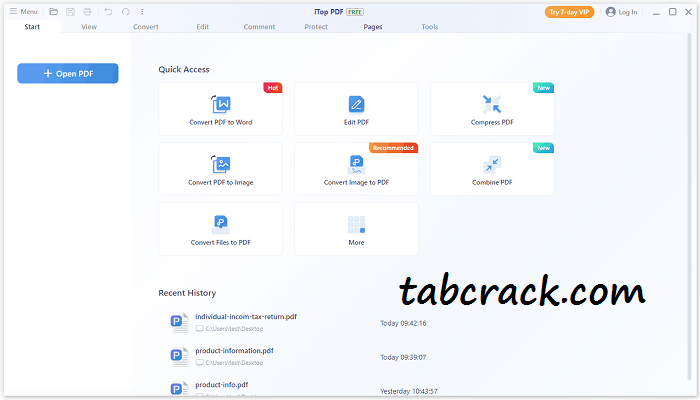Switch to the Start tab
This screenshot has width=700, height=400.
[x=32, y=27]
